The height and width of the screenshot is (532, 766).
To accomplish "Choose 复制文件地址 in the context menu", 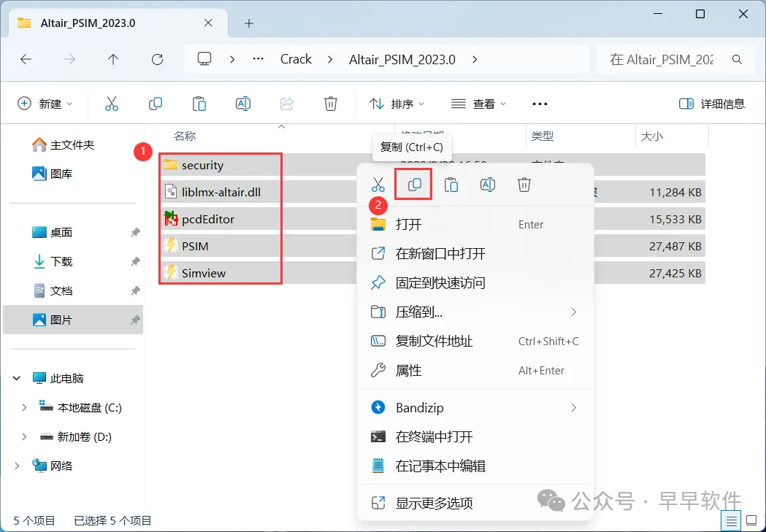I will point(475,341).
